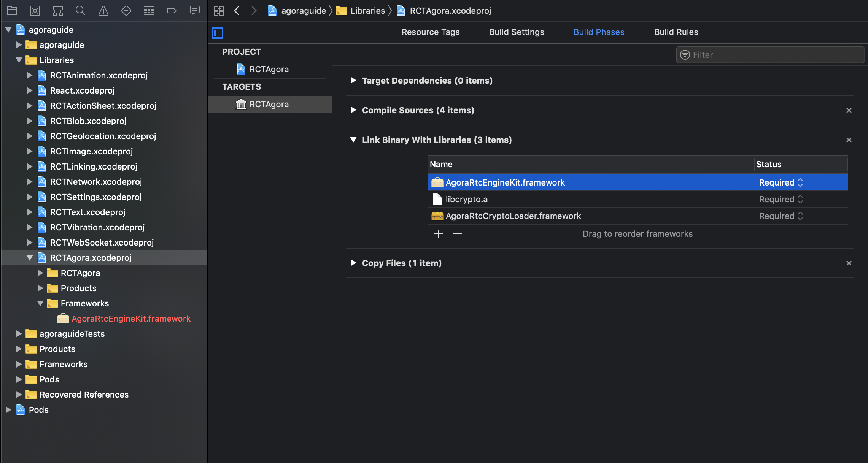This screenshot has height=463, width=868.
Task: Open the Issue navigator warning icon
Action: (103, 11)
